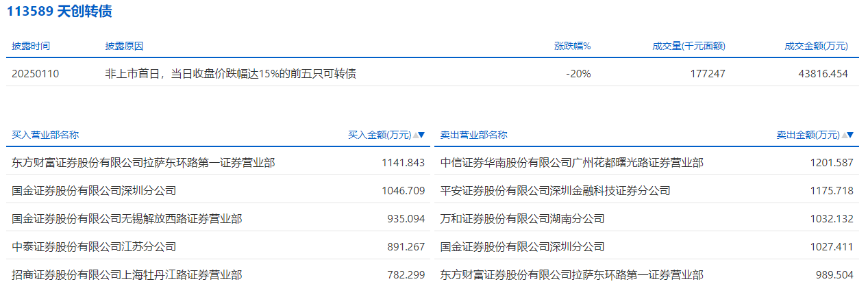This screenshot has width=868, height=286.
Task: Open seller 万和证券股份有限公司湖南分公司
Action: pos(522,219)
